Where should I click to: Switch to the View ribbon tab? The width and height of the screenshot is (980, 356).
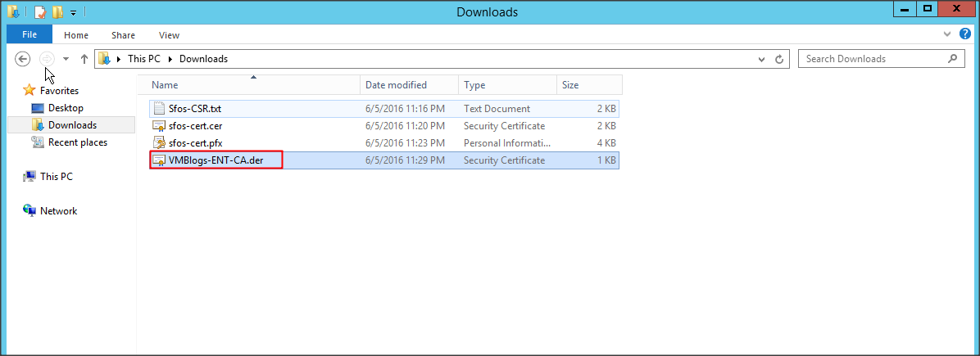click(169, 35)
